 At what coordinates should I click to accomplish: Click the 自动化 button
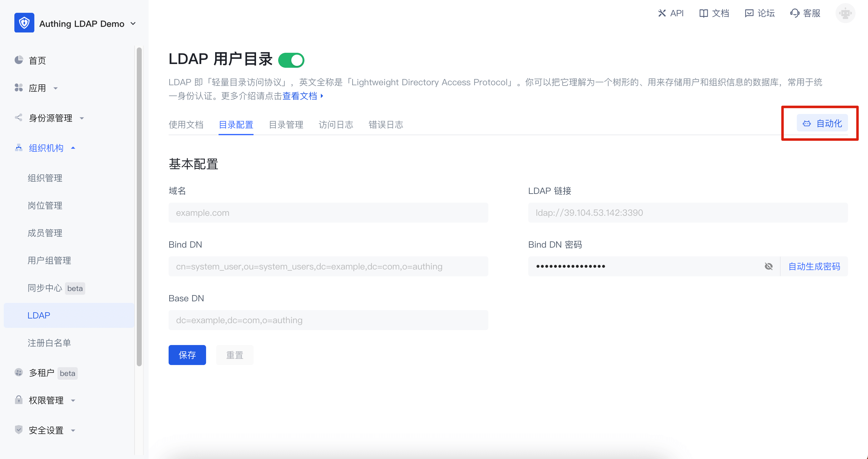point(822,123)
